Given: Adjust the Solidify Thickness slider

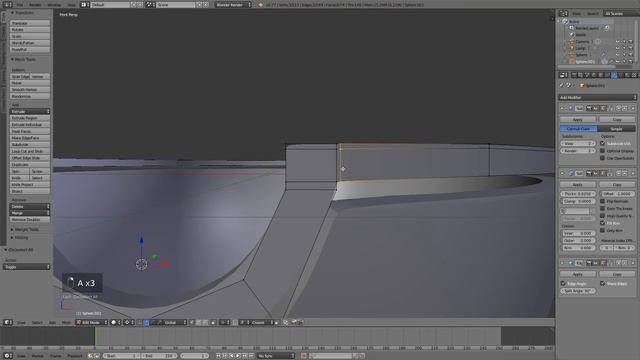Looking at the screenshot, I should pyautogui.click(x=578, y=194).
